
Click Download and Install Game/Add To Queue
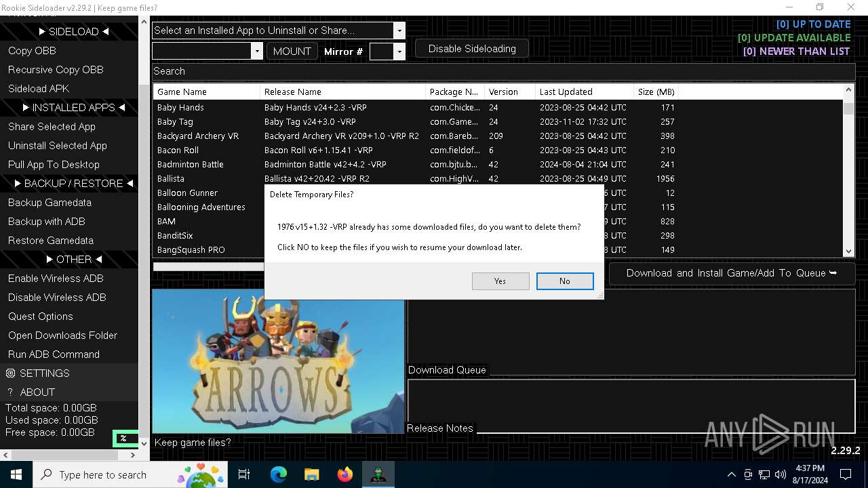coord(732,273)
